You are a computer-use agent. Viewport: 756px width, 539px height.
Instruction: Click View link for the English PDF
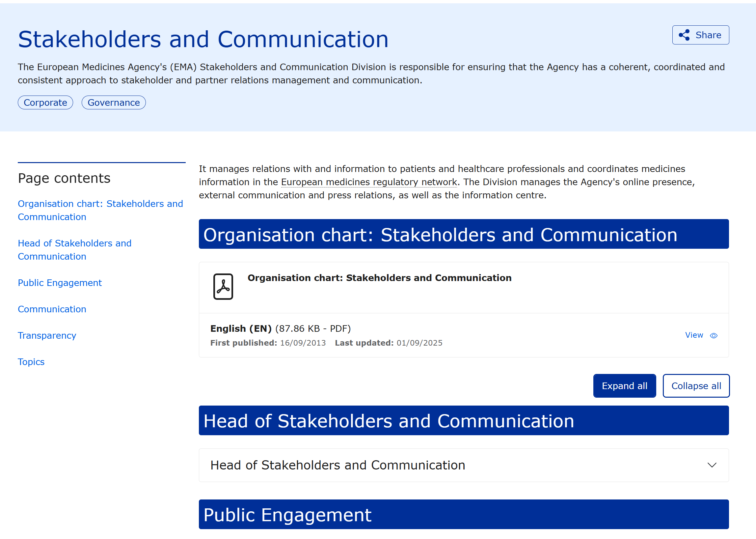(694, 335)
